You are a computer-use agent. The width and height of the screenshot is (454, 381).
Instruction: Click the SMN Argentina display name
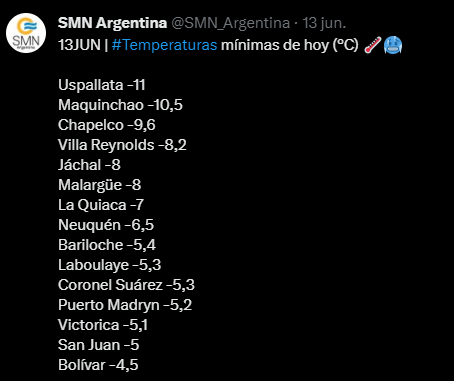click(x=112, y=23)
